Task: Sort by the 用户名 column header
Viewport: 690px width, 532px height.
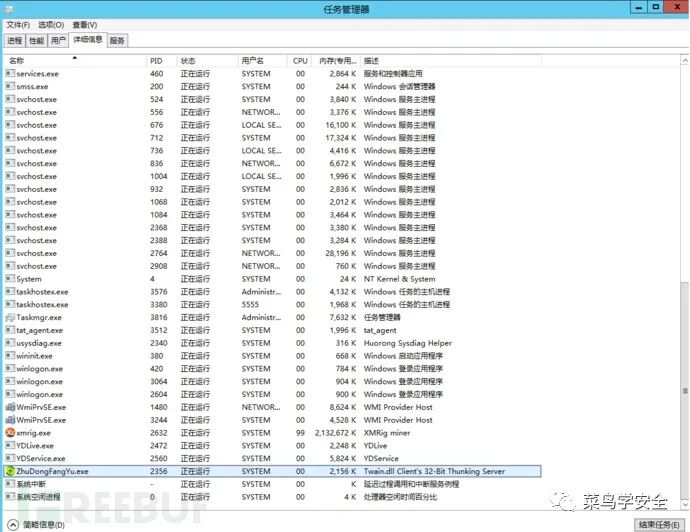Action: [262, 61]
